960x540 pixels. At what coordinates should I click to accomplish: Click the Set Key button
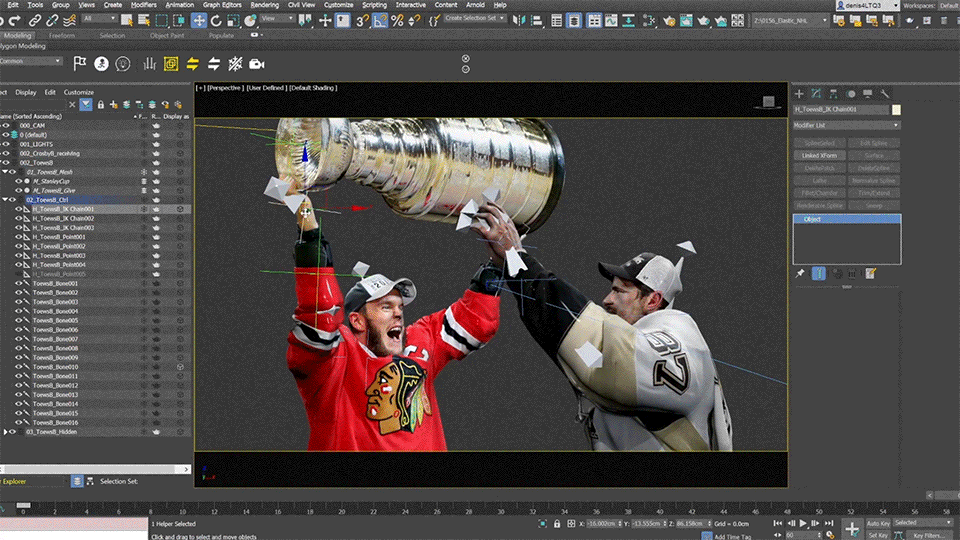(x=878, y=535)
